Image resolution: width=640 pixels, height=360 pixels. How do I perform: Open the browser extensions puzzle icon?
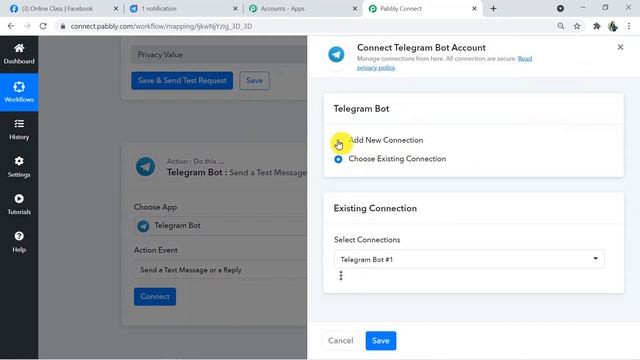(597, 26)
